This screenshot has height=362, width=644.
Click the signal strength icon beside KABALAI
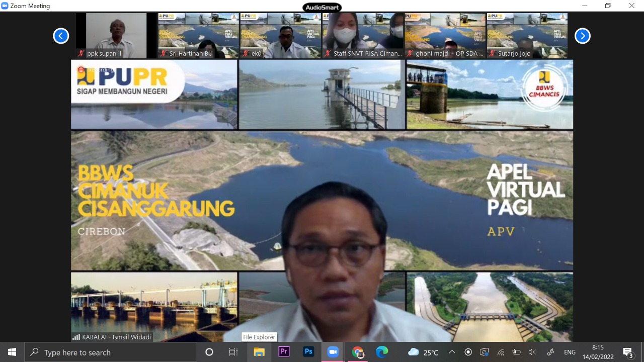click(x=76, y=337)
